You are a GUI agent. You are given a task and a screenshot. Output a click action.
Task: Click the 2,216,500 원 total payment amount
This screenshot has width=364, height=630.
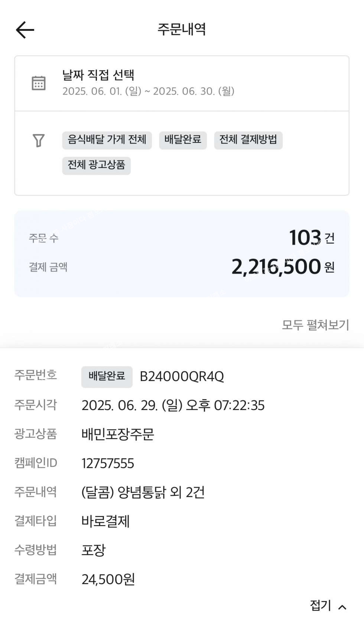283,267
